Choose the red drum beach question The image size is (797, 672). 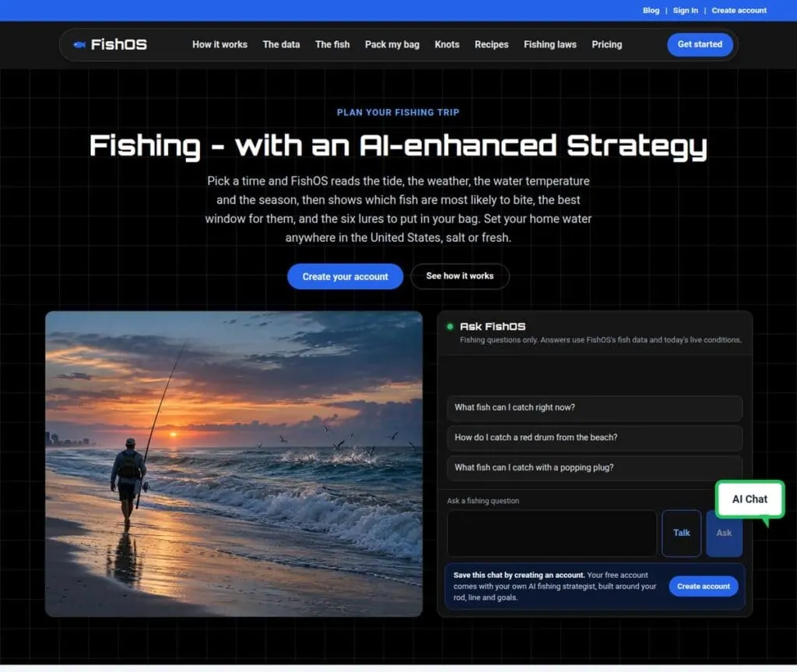tap(594, 437)
